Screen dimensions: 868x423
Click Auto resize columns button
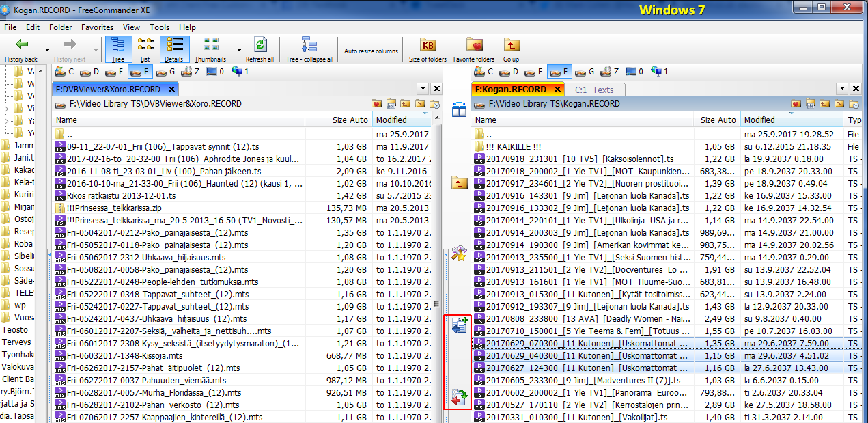coord(371,51)
